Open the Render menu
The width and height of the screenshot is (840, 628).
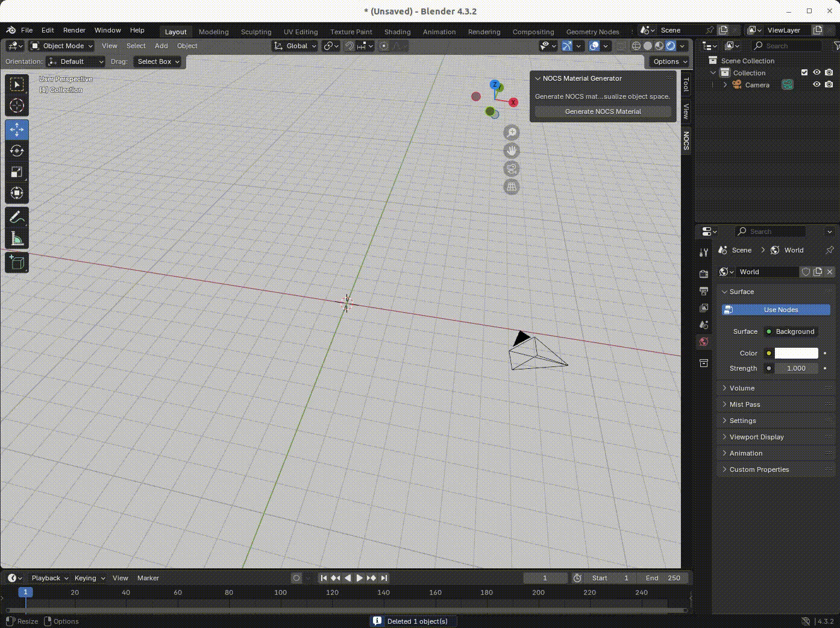click(x=74, y=30)
